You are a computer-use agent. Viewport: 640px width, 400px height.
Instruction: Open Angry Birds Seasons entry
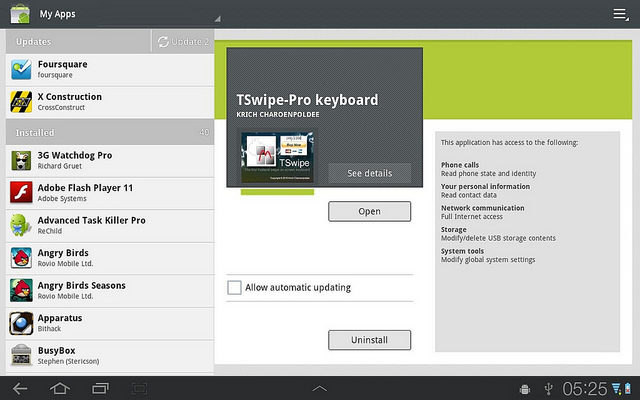tap(110, 291)
